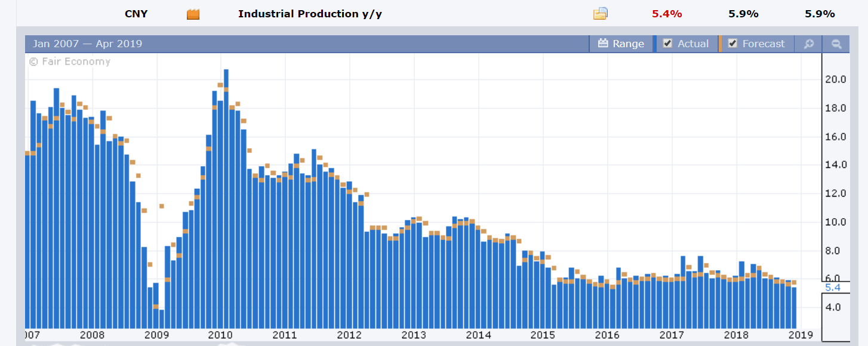Open the event detail folder icon
The width and height of the screenshot is (868, 346).
pos(600,14)
